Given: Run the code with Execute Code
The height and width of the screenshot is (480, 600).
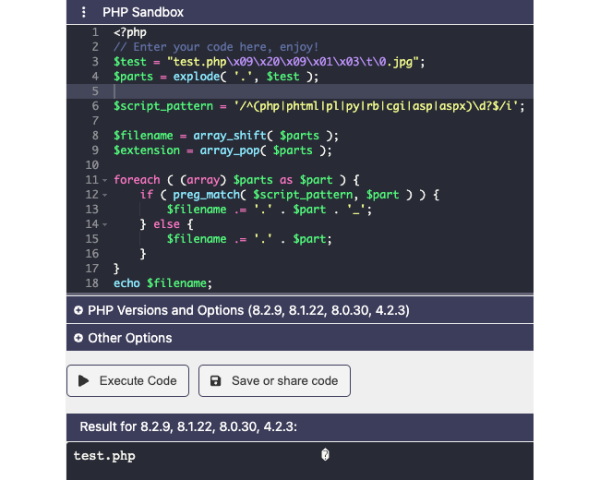Looking at the screenshot, I should 128,380.
